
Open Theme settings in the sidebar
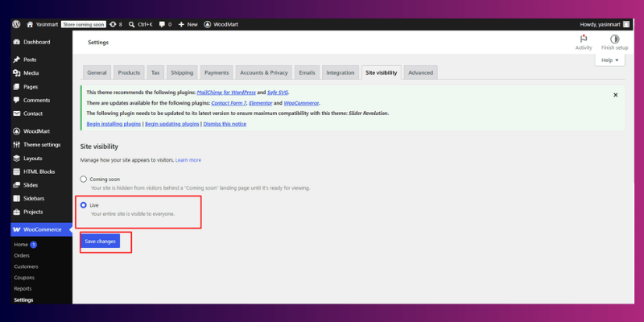(42, 145)
